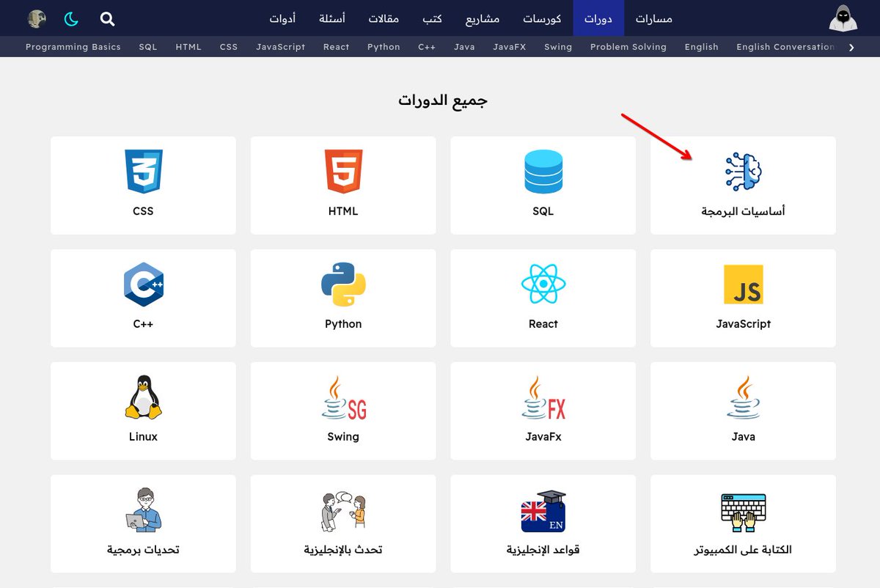Open the تحديات برمجية course card
Screen dimensions: 880x588
coord(142,523)
